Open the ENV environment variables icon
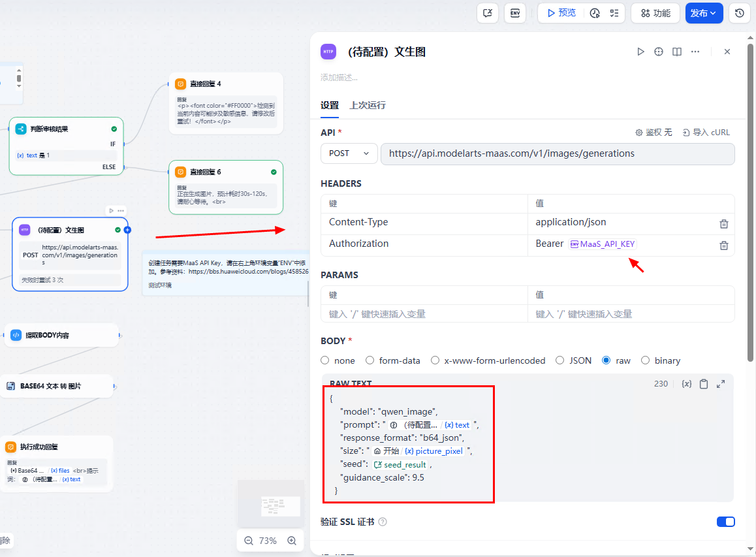The width and height of the screenshot is (756, 557). [x=515, y=13]
